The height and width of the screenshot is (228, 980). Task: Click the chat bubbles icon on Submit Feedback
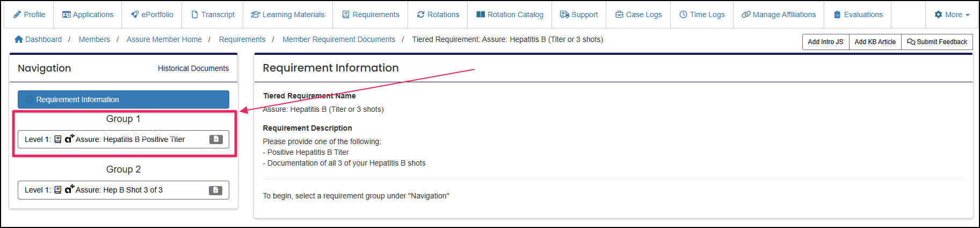pos(911,42)
